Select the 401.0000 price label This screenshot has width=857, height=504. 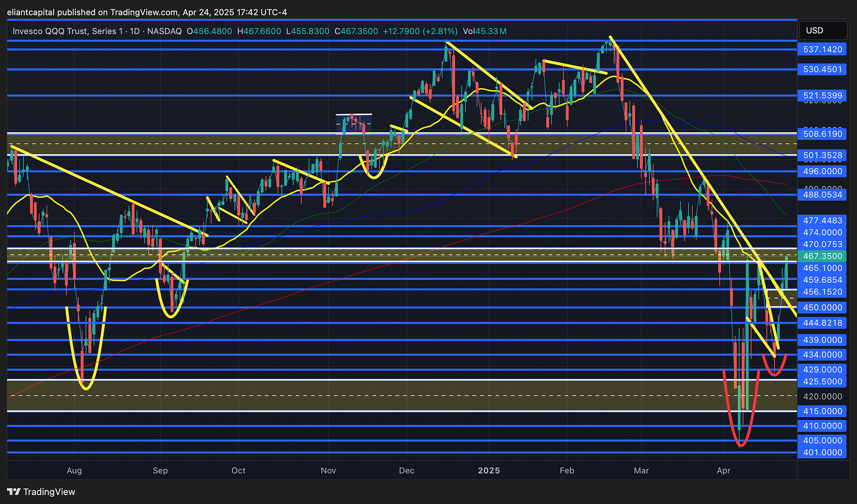coord(822,452)
